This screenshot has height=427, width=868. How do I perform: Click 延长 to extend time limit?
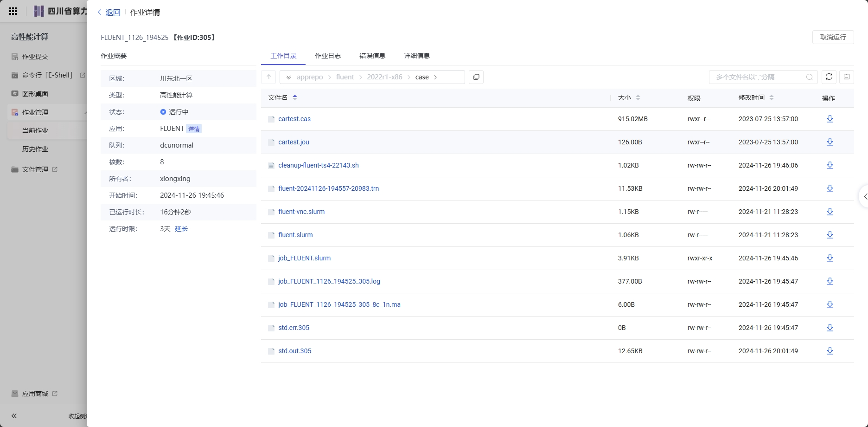pyautogui.click(x=181, y=229)
